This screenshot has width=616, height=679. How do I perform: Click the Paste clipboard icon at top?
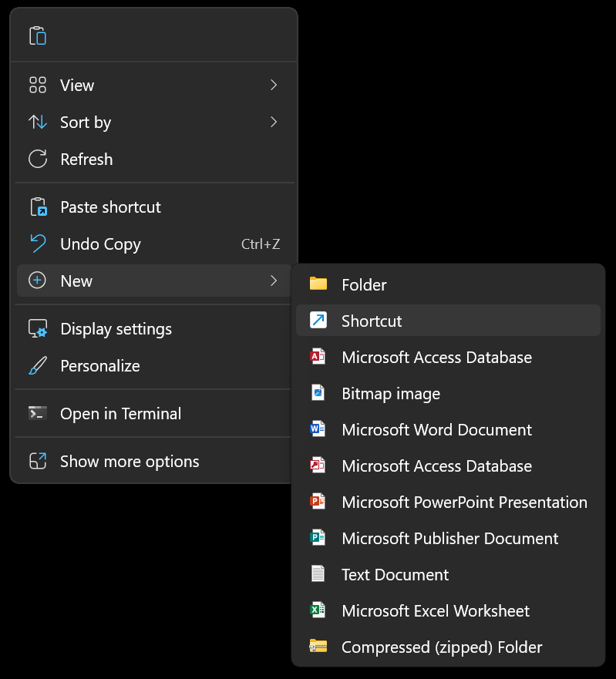coord(38,35)
